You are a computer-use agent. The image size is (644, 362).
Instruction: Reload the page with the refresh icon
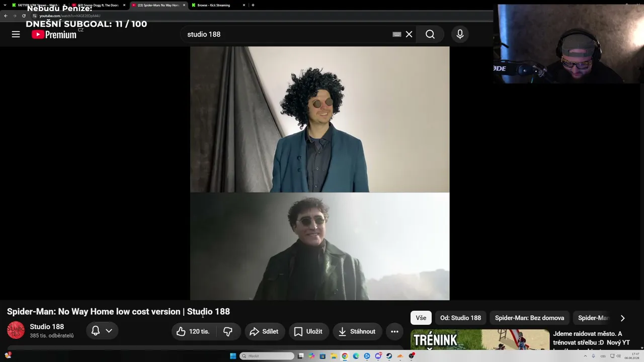24,16
